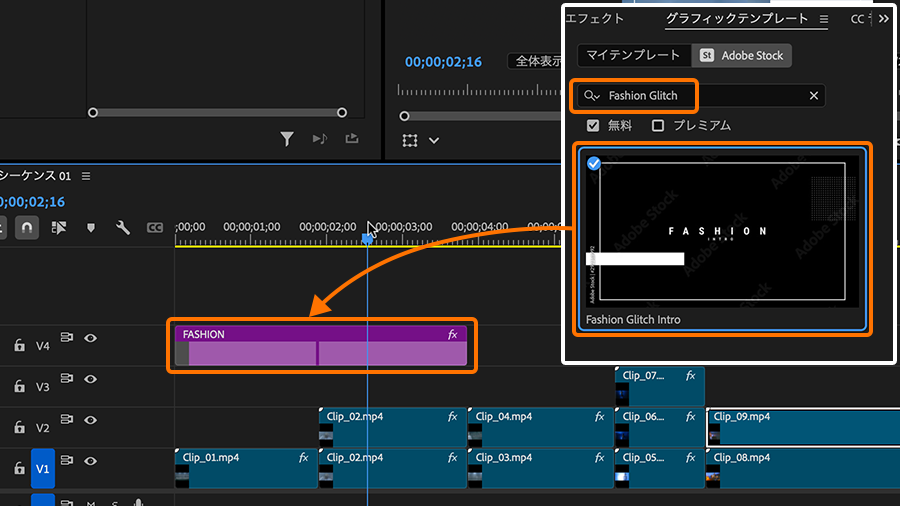Hide track V1 with the eye icon
The width and height of the screenshot is (900, 506).
click(90, 461)
